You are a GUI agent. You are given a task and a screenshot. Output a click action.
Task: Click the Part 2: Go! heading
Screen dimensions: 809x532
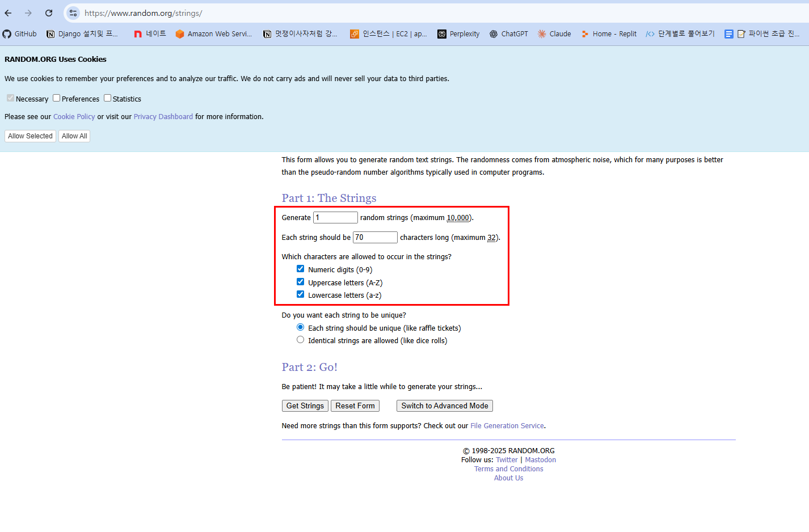[x=310, y=367]
